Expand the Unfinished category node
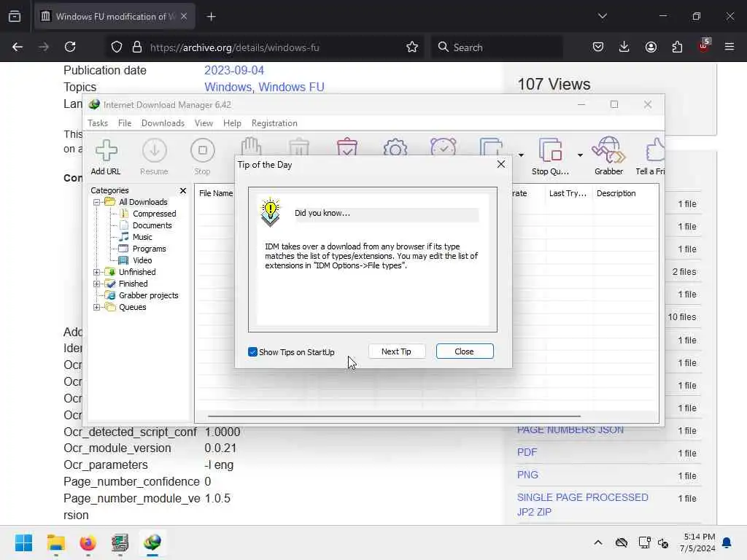Viewport: 747px width, 560px height. click(x=97, y=273)
